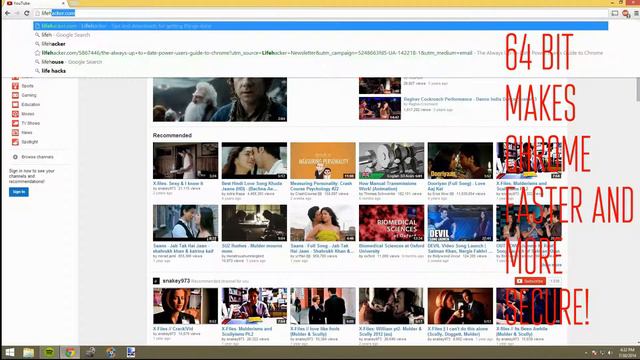Select the highlighted lifehacker.com suggestion
The height and width of the screenshot is (360, 640).
[x=321, y=26]
